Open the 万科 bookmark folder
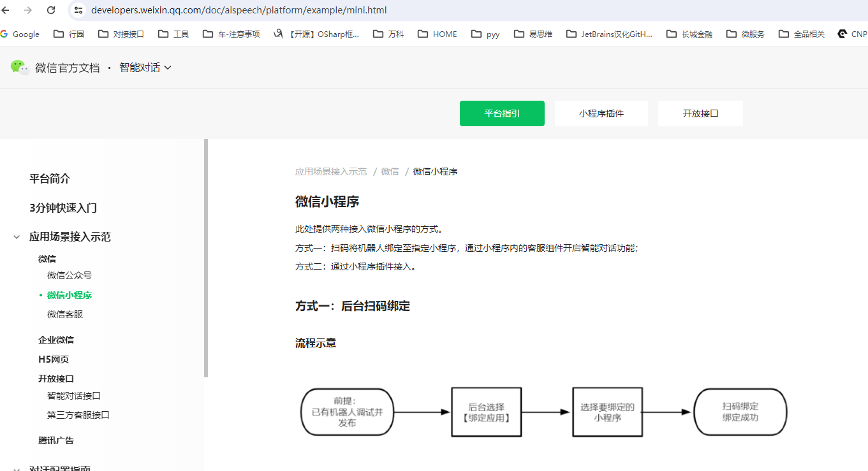The image size is (868, 471). [388, 34]
